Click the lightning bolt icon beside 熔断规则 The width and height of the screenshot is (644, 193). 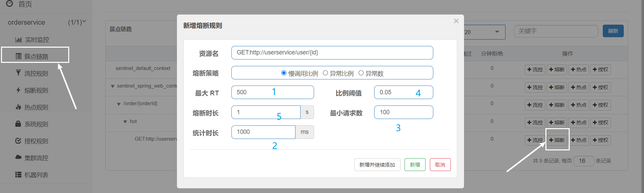pyautogui.click(x=18, y=90)
